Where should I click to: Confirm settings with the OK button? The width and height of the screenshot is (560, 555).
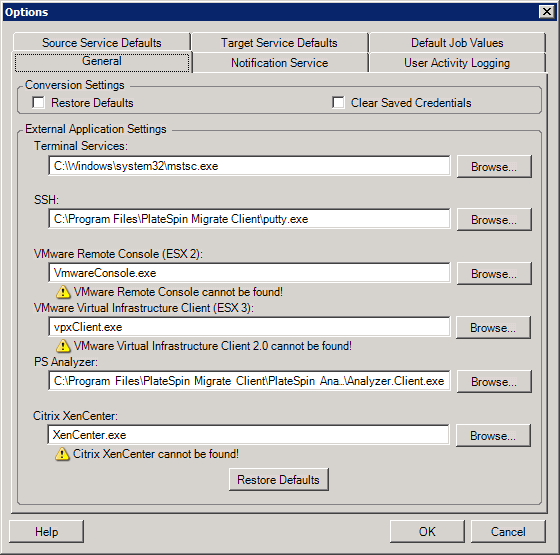[427, 531]
